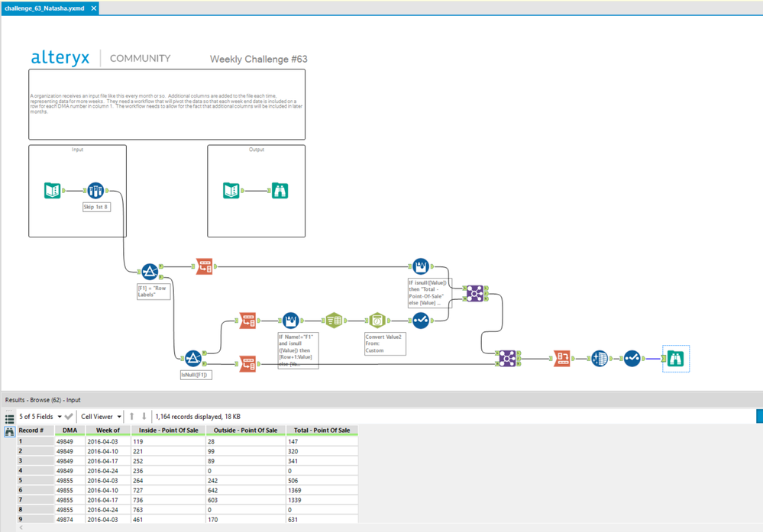Click the DMA column header
Image resolution: width=763 pixels, height=532 pixels.
pyautogui.click(x=70, y=430)
